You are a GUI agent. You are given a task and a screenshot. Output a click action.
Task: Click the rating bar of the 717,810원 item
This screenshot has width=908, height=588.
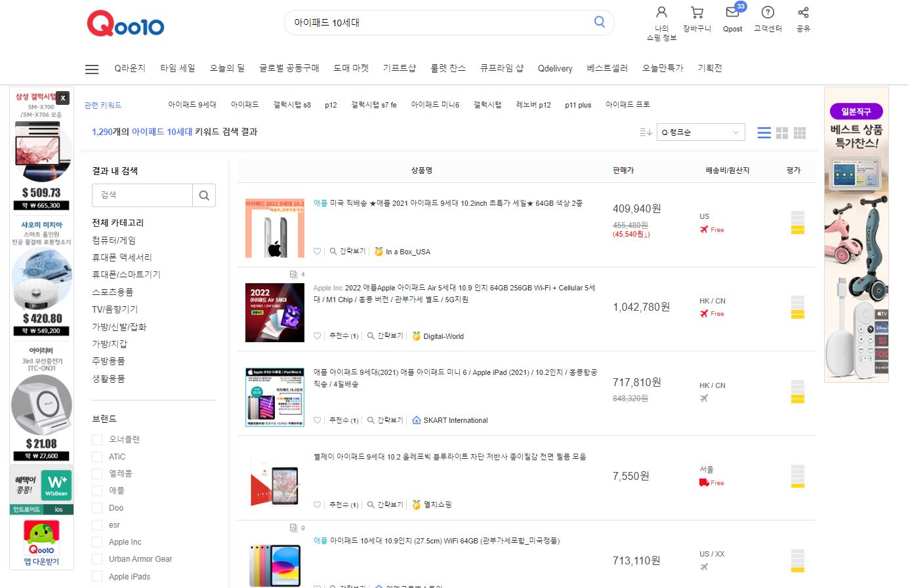click(798, 391)
